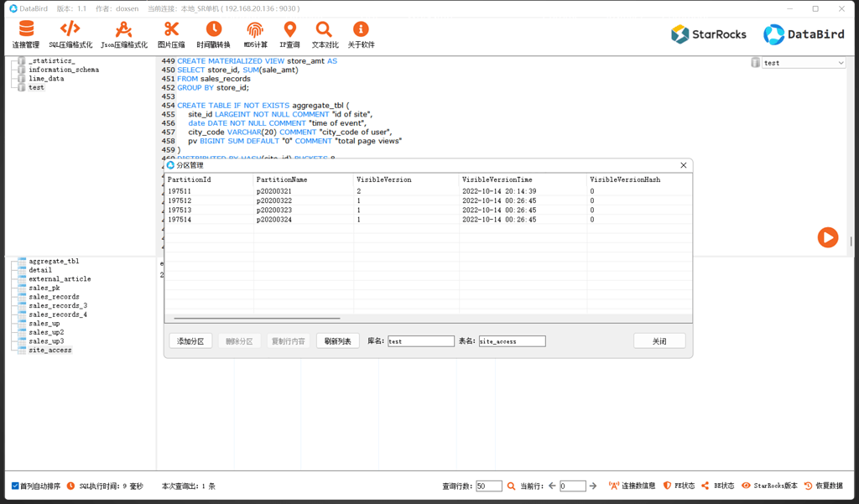
Task: Open the 连接管理 connection manager
Action: tap(26, 34)
